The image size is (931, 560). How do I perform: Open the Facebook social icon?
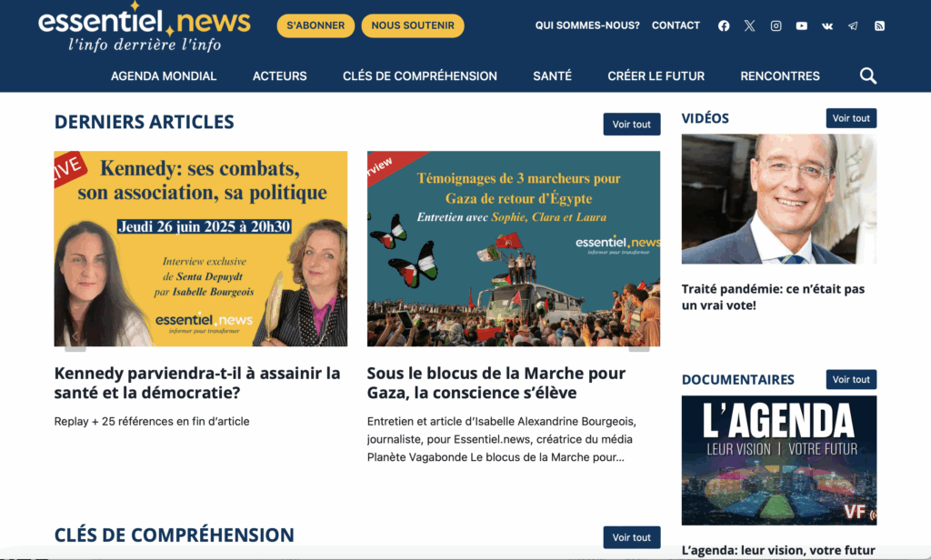tap(723, 25)
